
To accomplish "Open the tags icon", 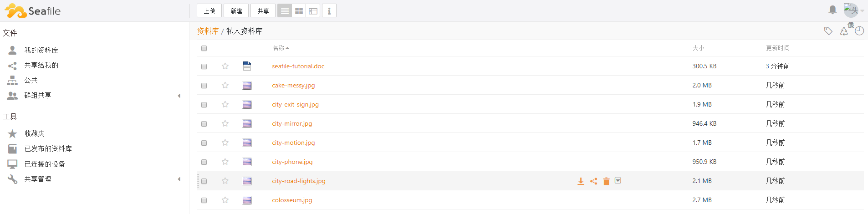I will (828, 31).
